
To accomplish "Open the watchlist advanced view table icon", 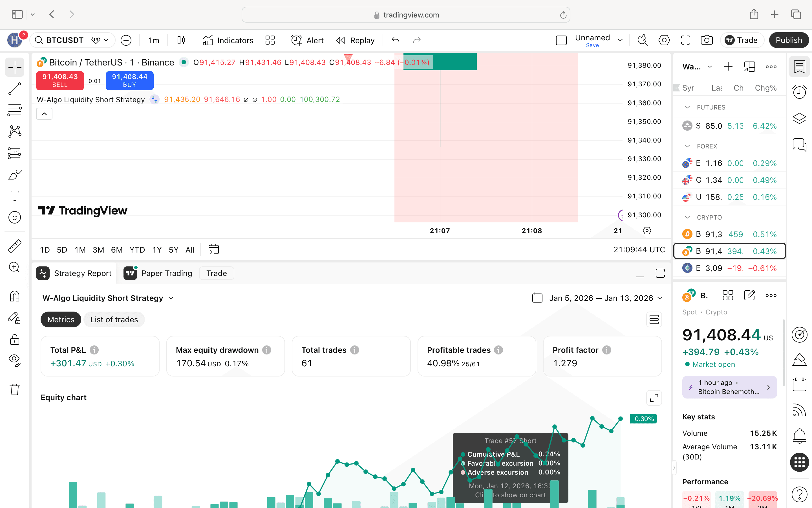I will coord(749,67).
